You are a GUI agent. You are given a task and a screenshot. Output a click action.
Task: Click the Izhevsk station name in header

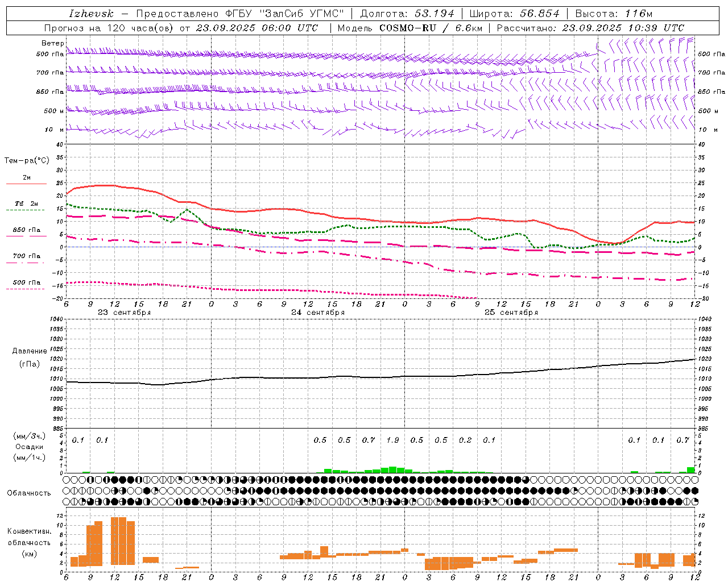coord(92,14)
